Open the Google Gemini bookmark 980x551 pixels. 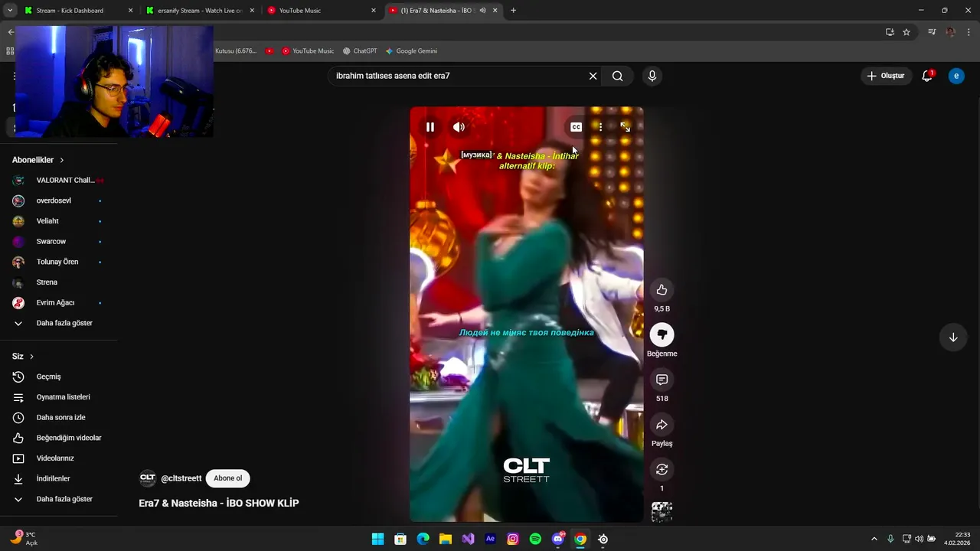(411, 51)
